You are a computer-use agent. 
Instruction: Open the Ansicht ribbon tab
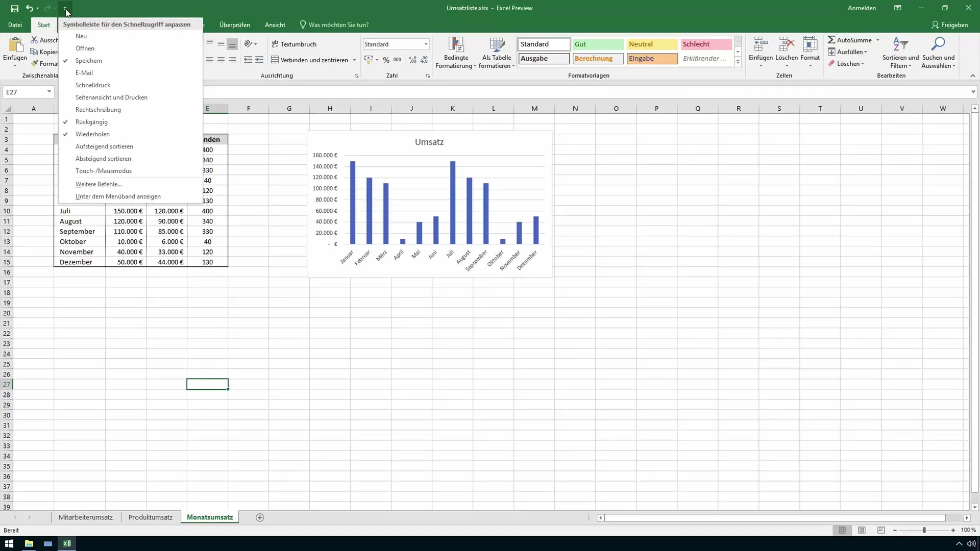click(x=275, y=24)
